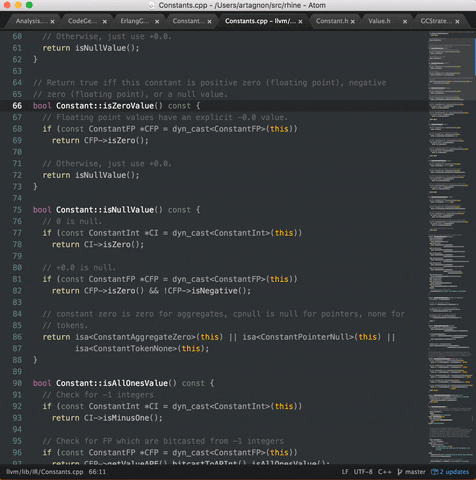Close the Constant.h tab
This screenshot has width=476, height=480.
pos(353,22)
